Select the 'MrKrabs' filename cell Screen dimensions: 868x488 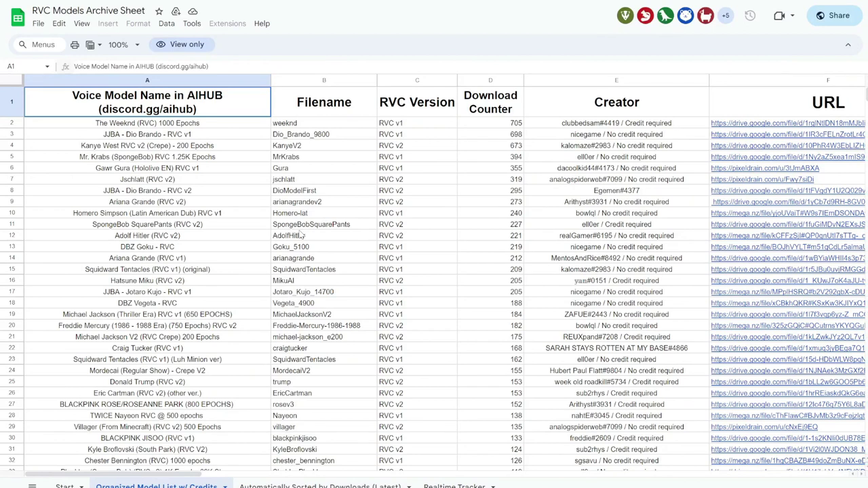(x=323, y=157)
